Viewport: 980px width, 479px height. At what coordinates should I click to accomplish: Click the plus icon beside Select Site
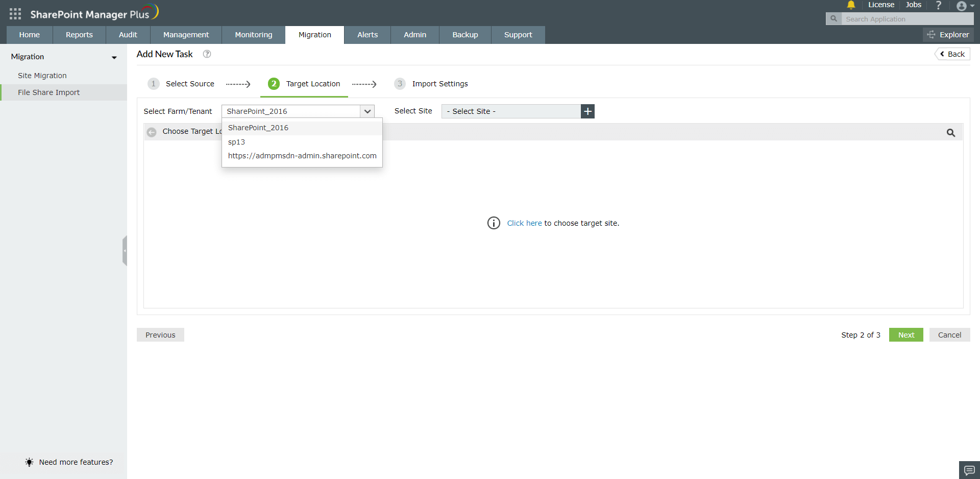coord(587,111)
